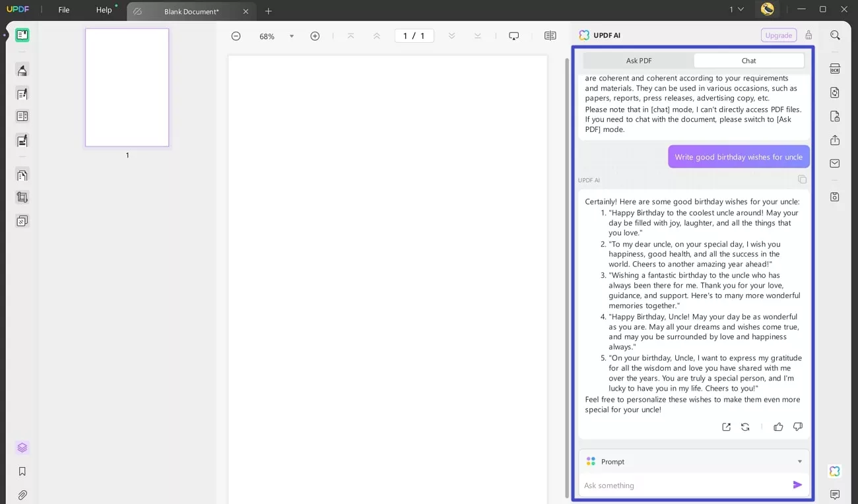The image size is (858, 504).
Task: Open the OCR tool in right sidebar
Action: 835,69
